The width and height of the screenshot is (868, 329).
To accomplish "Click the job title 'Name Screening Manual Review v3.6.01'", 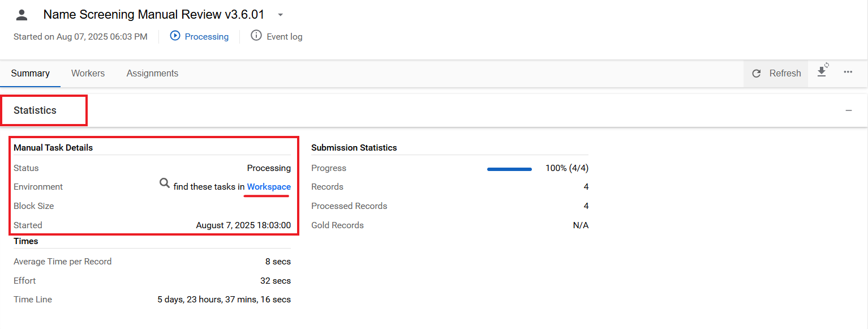I will tap(154, 15).
